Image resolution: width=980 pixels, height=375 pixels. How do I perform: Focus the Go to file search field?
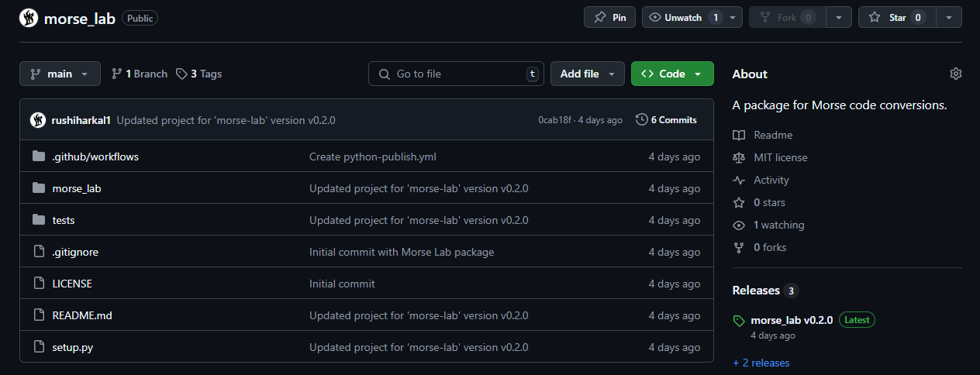456,74
